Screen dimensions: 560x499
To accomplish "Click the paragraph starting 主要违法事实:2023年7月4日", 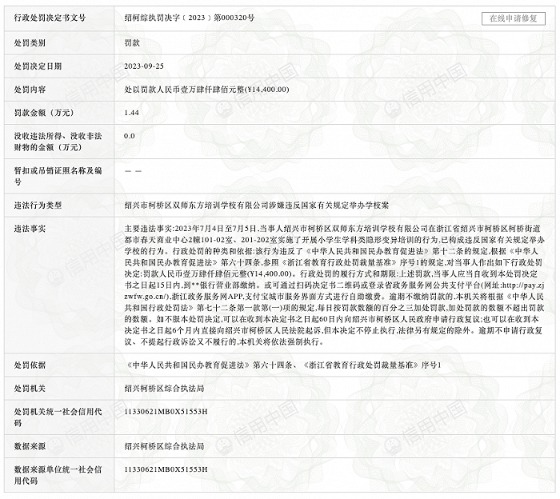I will click(334, 285).
